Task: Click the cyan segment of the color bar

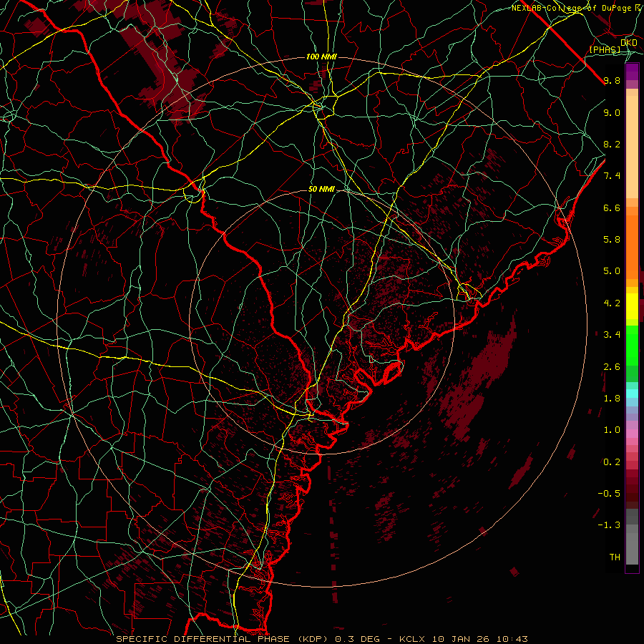Action: [632, 394]
